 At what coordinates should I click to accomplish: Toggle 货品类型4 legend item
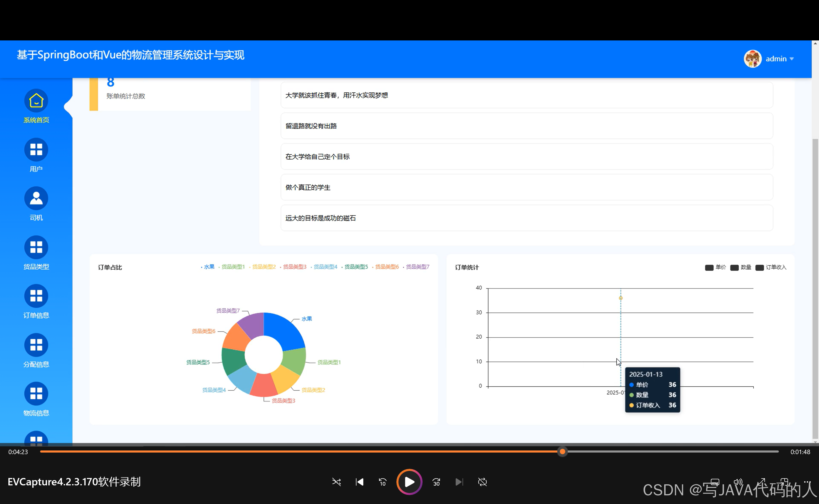[324, 267]
